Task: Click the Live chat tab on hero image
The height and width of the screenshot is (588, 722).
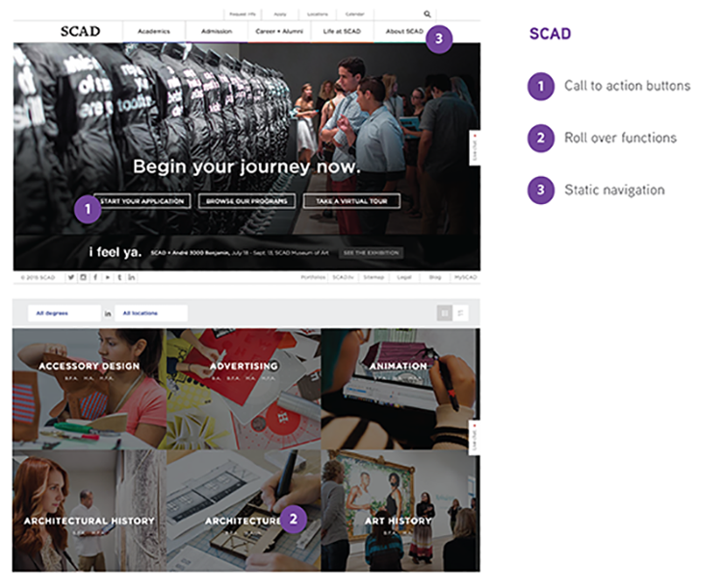Action: (x=475, y=148)
